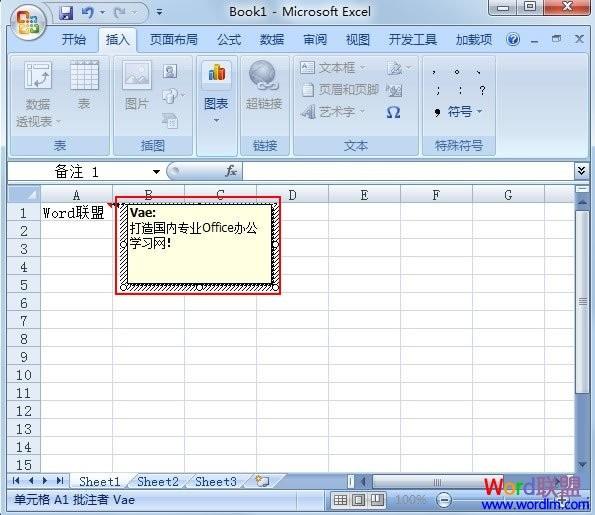The height and width of the screenshot is (515, 595).
Task: Switch to the Sheet2 worksheet tab
Action: tap(158, 482)
